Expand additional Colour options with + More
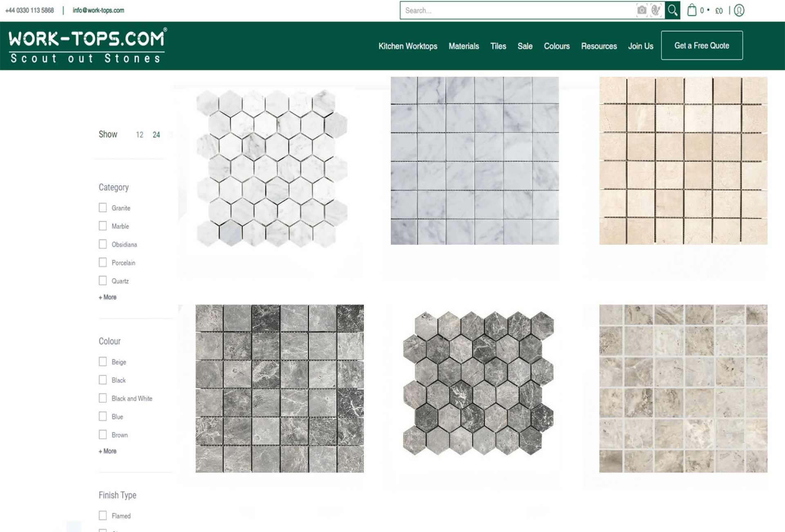The image size is (785, 532). point(107,451)
